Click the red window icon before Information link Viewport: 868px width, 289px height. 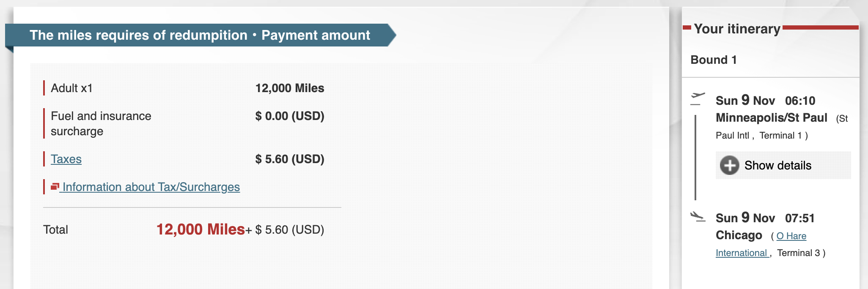[55, 186]
